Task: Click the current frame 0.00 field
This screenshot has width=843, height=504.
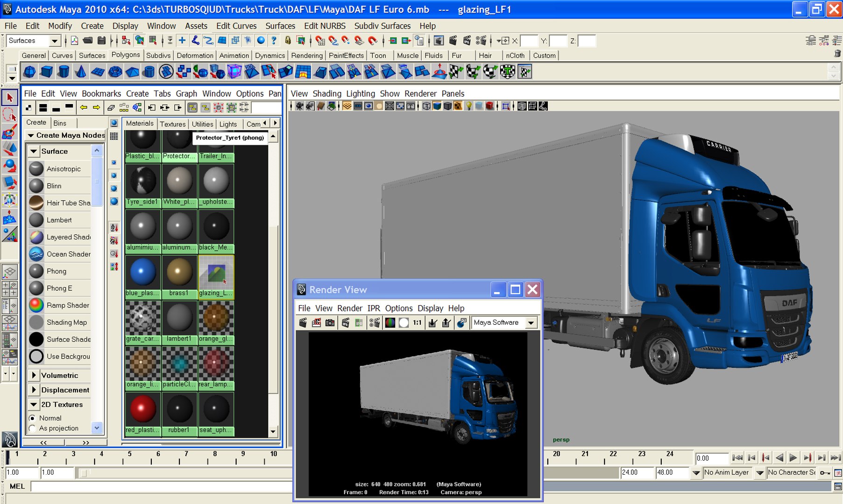Action: 711,458
